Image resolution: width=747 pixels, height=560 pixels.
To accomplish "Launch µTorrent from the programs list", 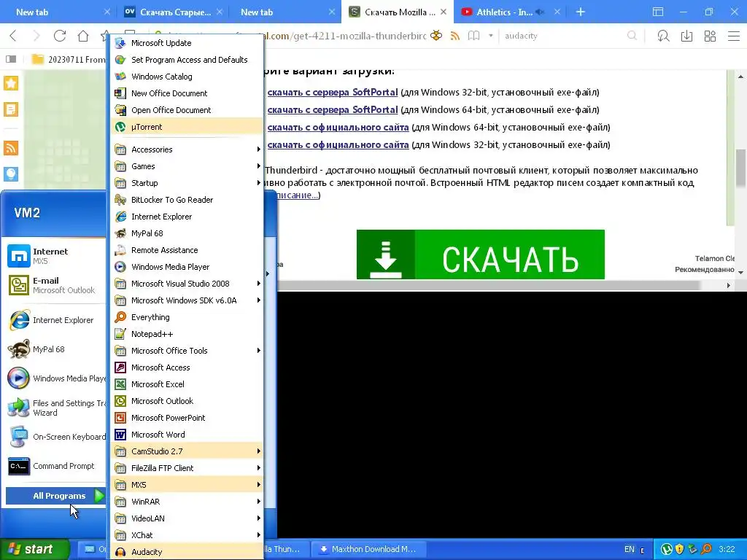I will coord(187,127).
